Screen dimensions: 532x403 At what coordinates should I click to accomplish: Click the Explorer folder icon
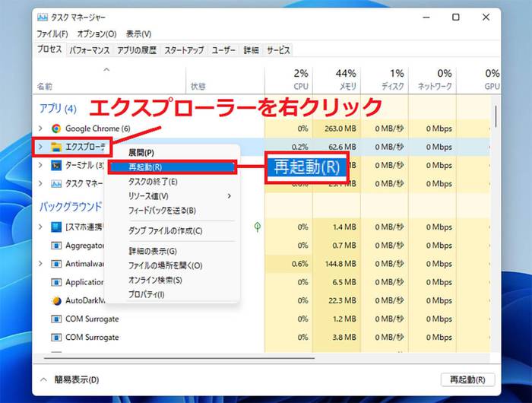(56, 147)
